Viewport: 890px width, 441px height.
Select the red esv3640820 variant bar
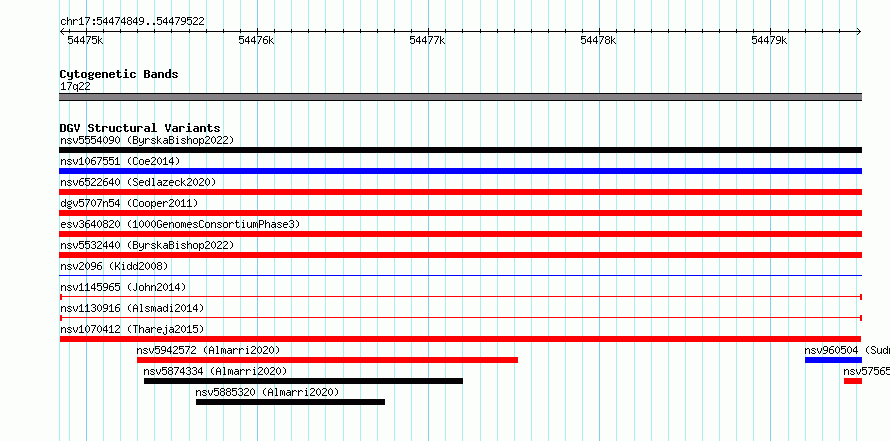click(x=460, y=234)
